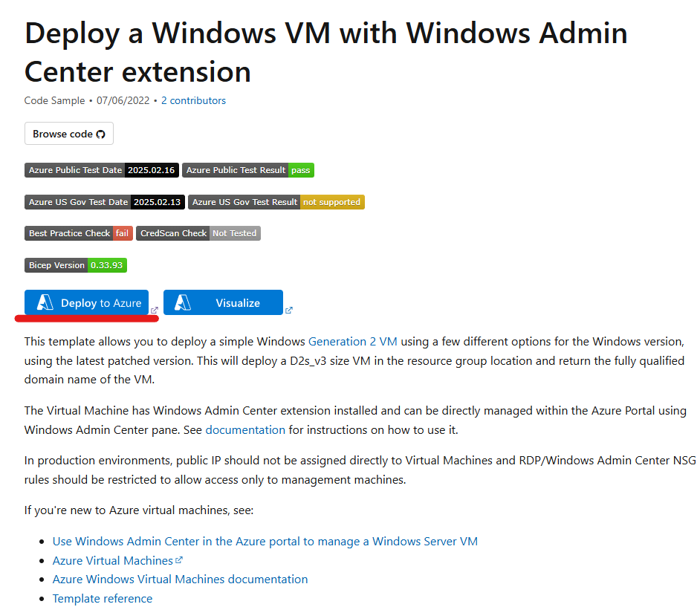Open Azure Windows Virtual Machines documentation link

[180, 580]
